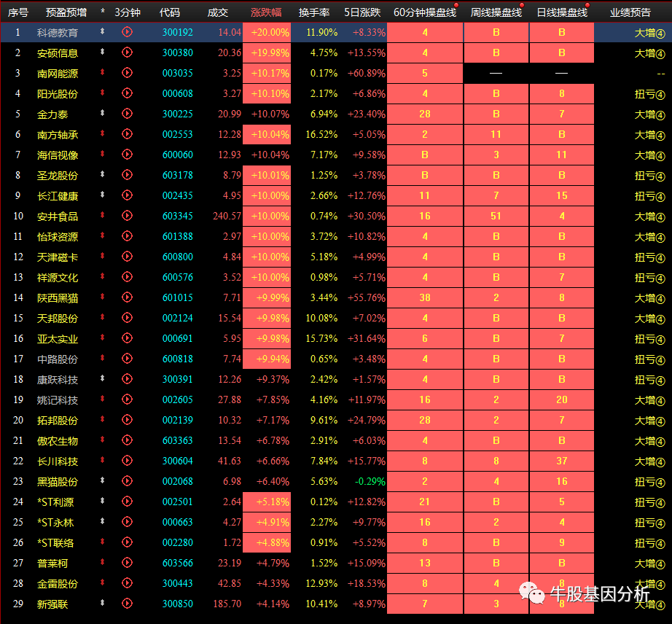Click the play icon for 天邦股份

coord(127,318)
